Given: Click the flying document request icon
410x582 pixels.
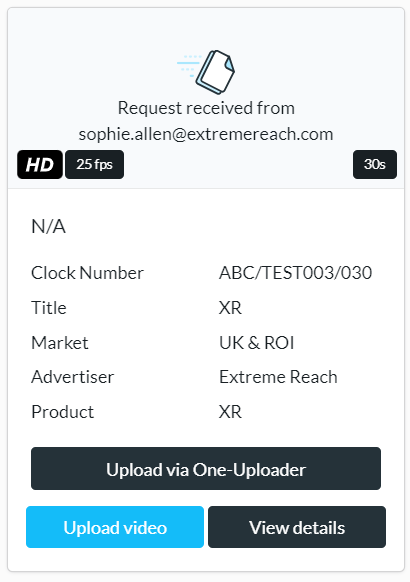Looking at the screenshot, I should [206, 72].
